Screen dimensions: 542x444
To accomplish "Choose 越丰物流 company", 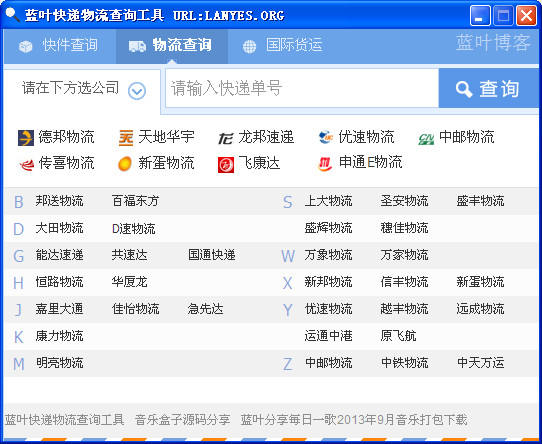I will click(x=404, y=309).
